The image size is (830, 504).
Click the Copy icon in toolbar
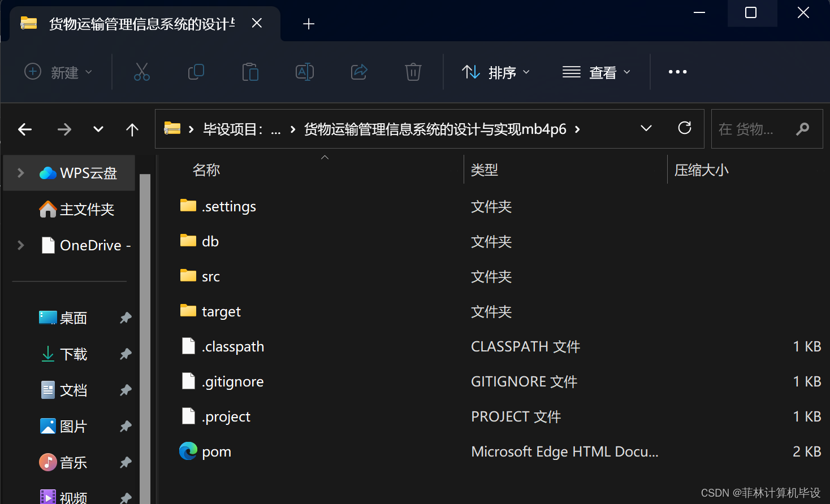[196, 72]
